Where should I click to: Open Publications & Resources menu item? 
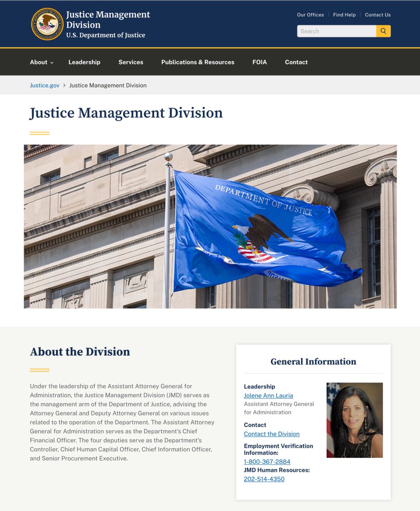198,62
